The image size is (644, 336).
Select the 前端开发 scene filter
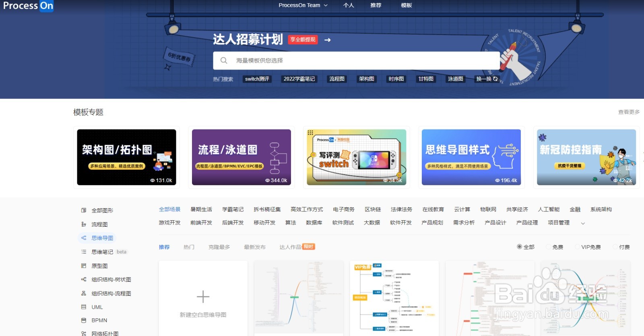(201, 223)
